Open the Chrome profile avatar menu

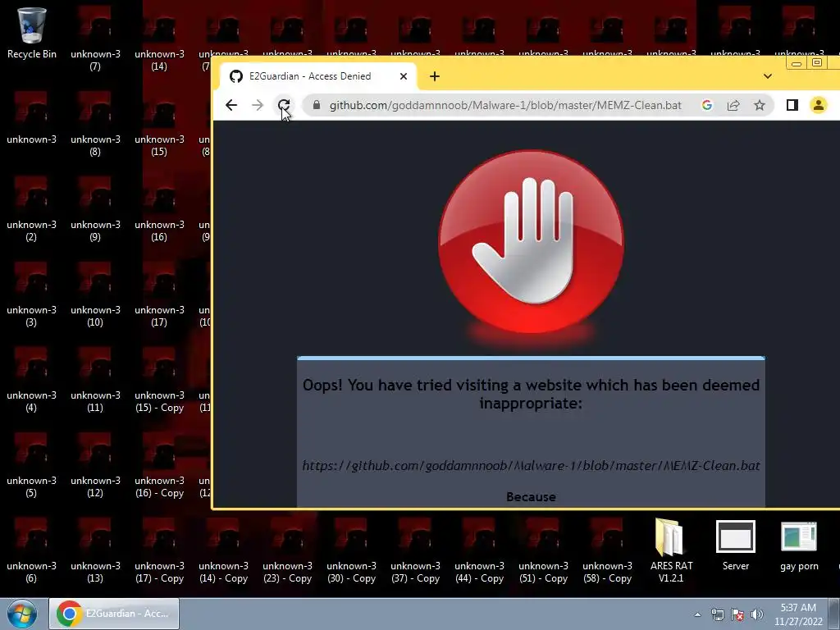click(819, 105)
